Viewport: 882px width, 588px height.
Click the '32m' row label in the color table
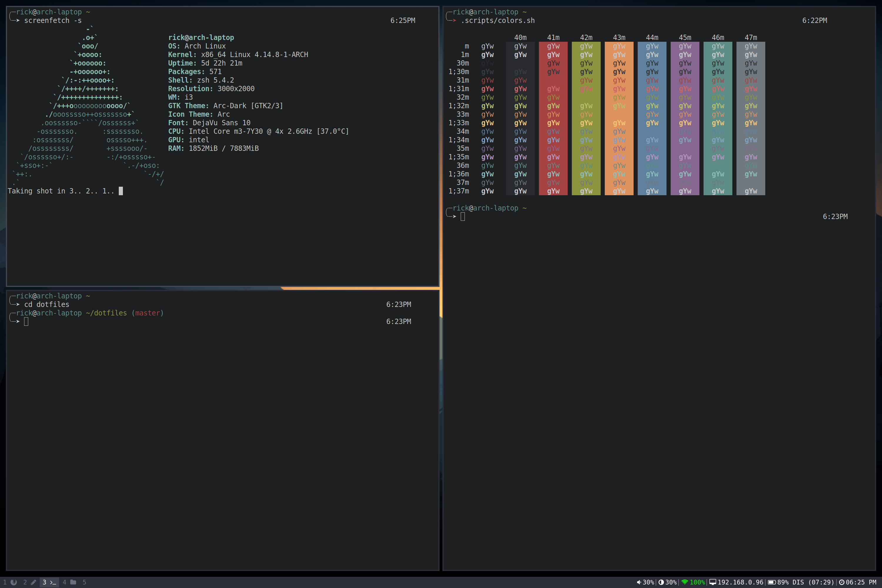(463, 97)
